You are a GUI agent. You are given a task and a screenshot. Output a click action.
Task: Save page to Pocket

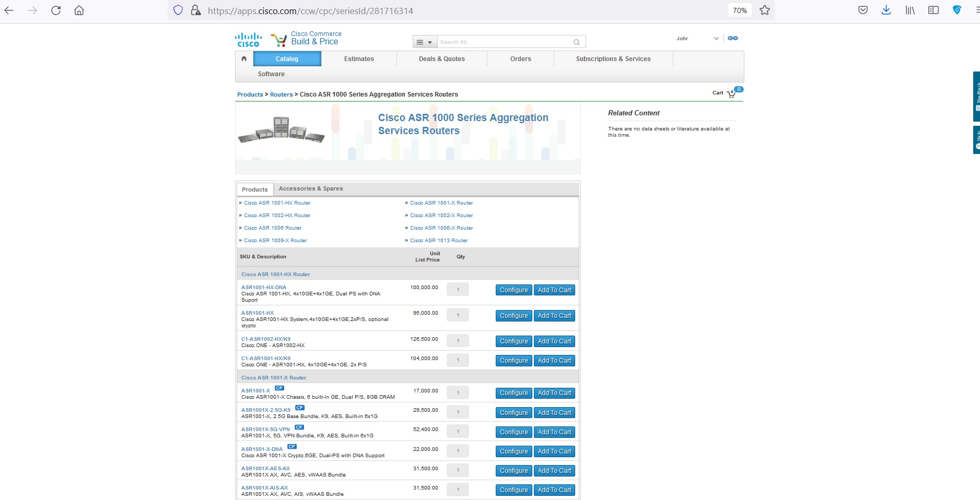[x=863, y=10]
